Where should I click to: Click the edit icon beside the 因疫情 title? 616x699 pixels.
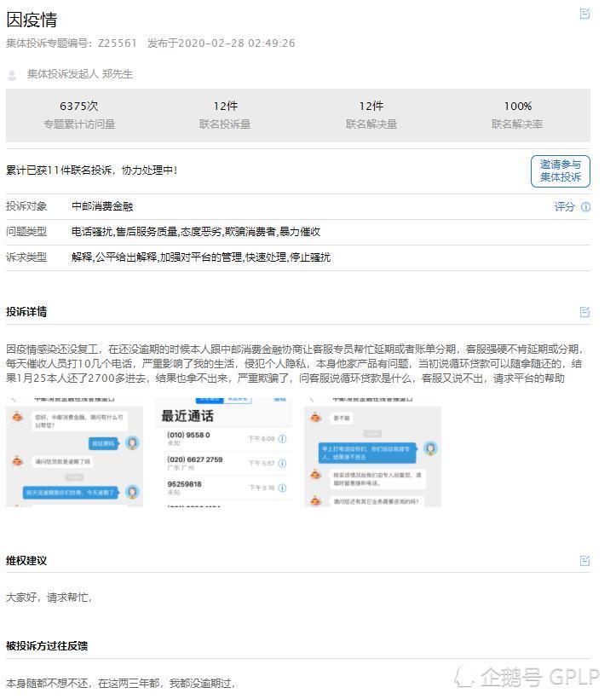pyautogui.click(x=584, y=14)
